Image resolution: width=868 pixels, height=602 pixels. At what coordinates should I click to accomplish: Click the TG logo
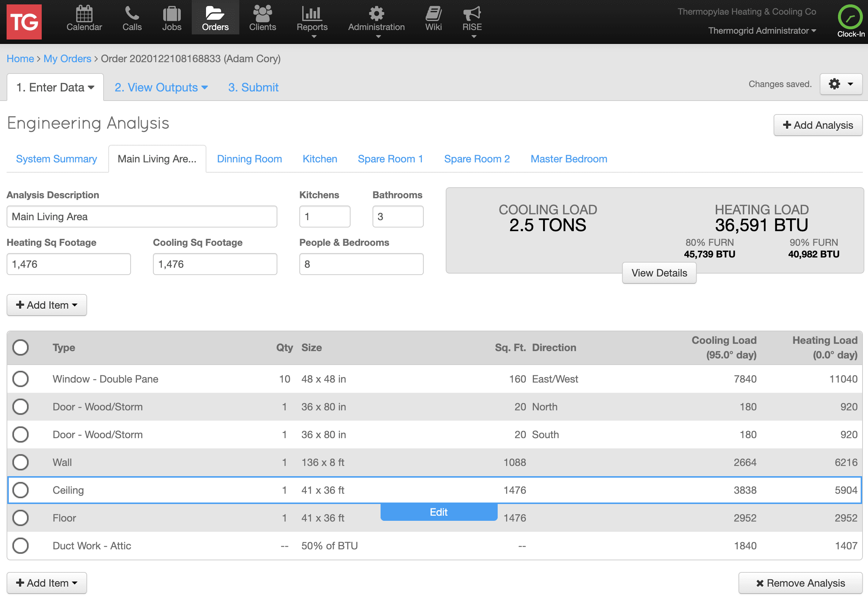click(24, 22)
